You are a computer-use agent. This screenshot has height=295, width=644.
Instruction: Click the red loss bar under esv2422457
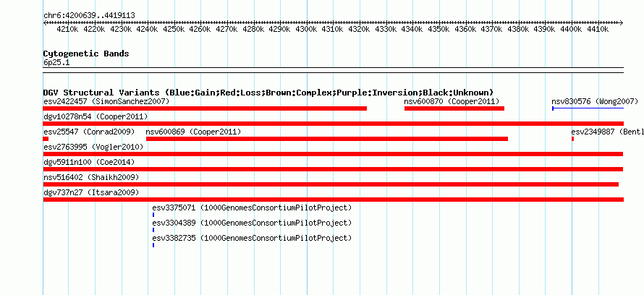(205, 108)
